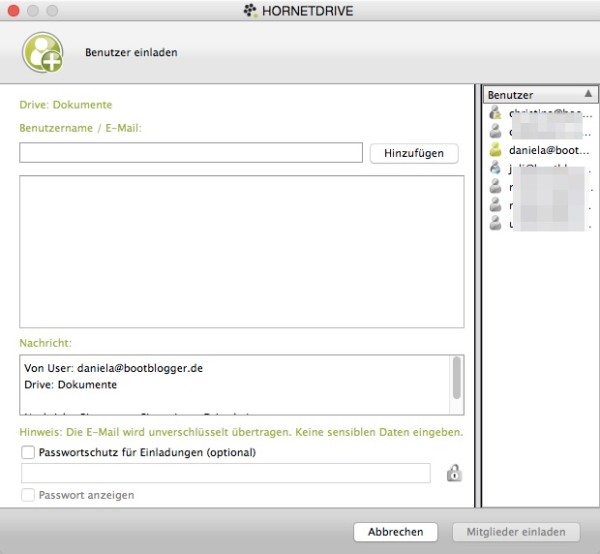The image size is (600, 554).
Task: Click the invite-user icon with green plus
Action: click(x=43, y=52)
